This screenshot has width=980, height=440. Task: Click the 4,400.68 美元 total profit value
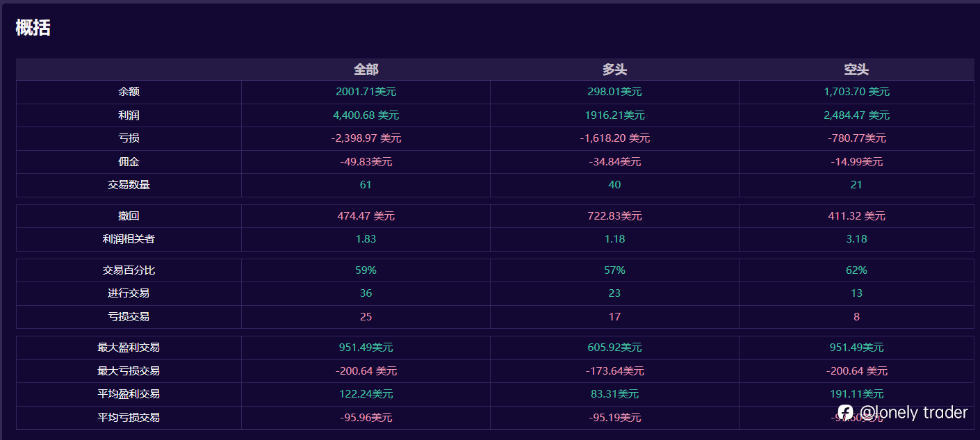[366, 115]
